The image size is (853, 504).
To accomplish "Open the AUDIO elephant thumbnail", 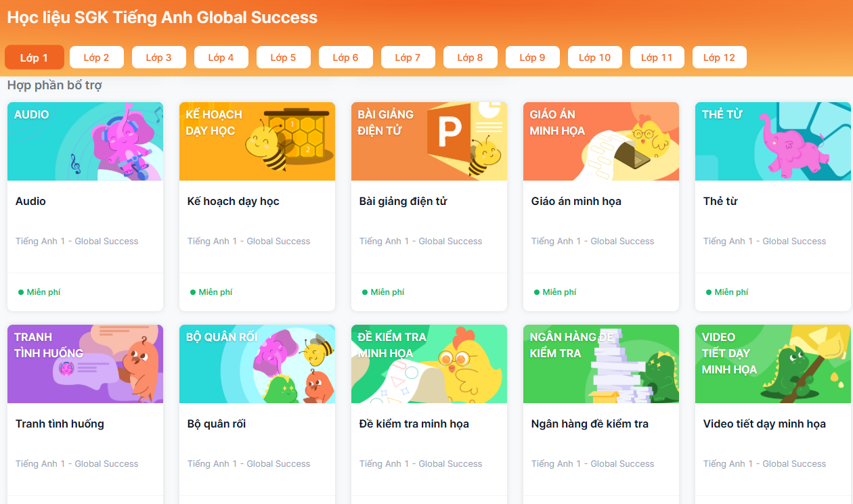I will tap(85, 141).
